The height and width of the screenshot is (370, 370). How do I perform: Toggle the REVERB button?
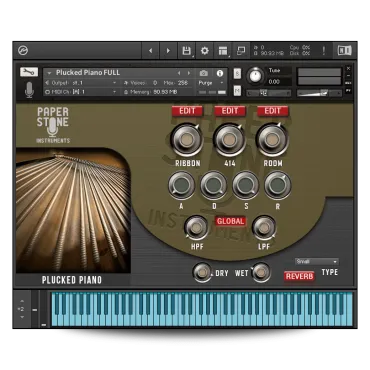(x=299, y=276)
